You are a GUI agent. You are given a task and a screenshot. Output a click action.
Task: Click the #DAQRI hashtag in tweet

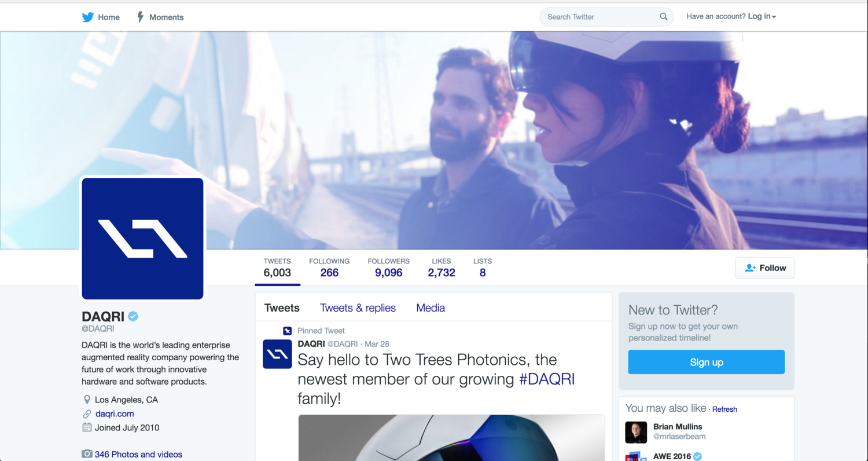point(547,379)
